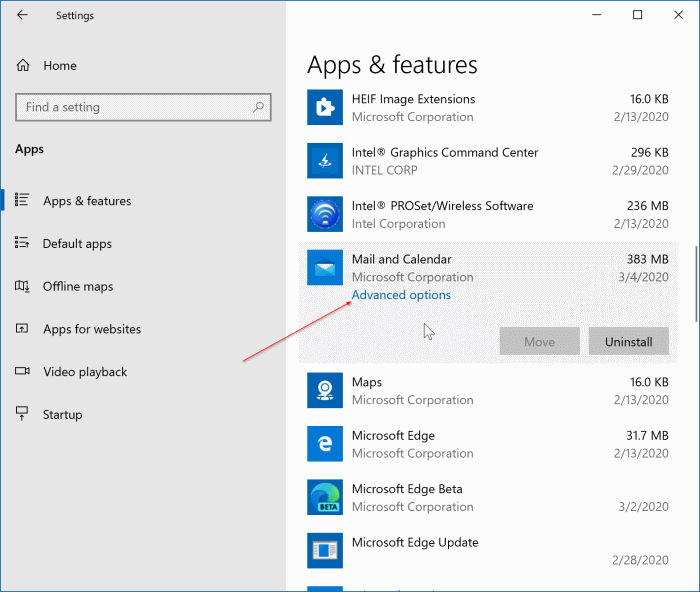Viewport: 700px width, 592px height.
Task: Click the Startup sidebar icon
Action: point(22,413)
